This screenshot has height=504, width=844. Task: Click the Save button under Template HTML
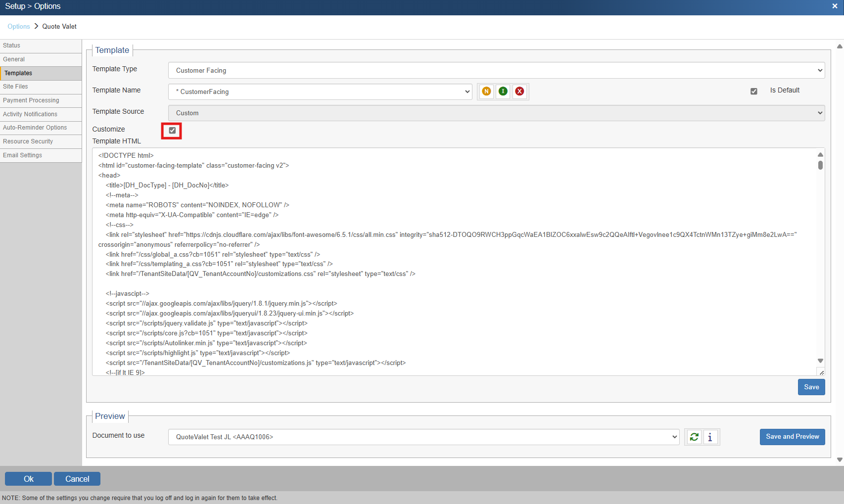click(x=811, y=387)
